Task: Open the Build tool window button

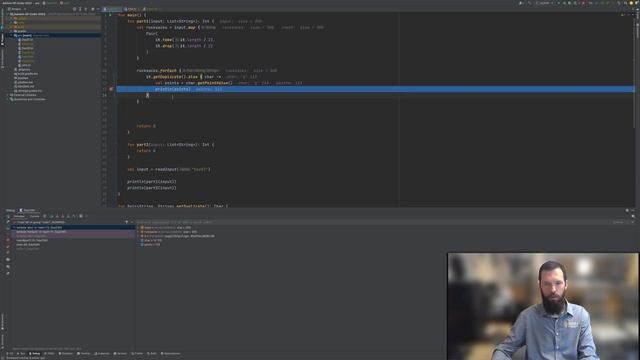Action: (x=152, y=353)
